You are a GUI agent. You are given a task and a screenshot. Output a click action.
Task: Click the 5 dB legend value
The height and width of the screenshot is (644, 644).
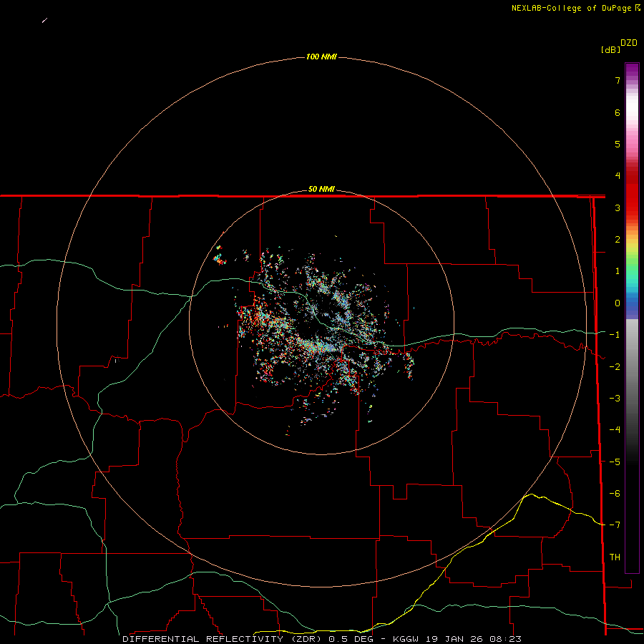point(618,144)
